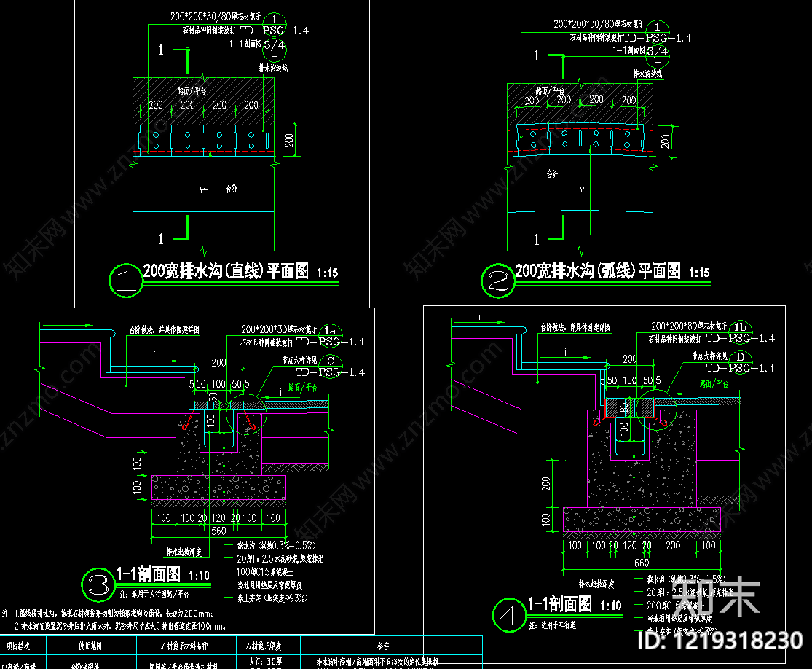This screenshot has height=669, width=812.
Task: Click the green "路面/平台" label in section 3
Action: tap(302, 387)
